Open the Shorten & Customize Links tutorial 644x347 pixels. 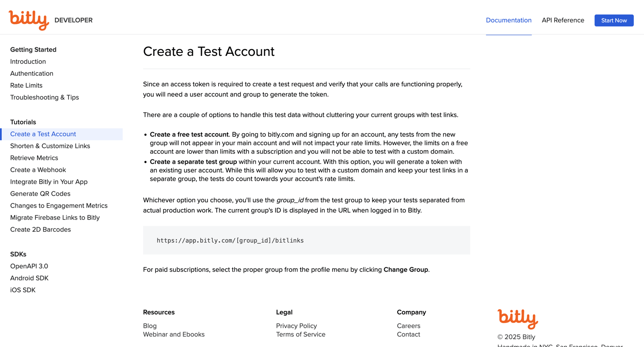coord(50,146)
